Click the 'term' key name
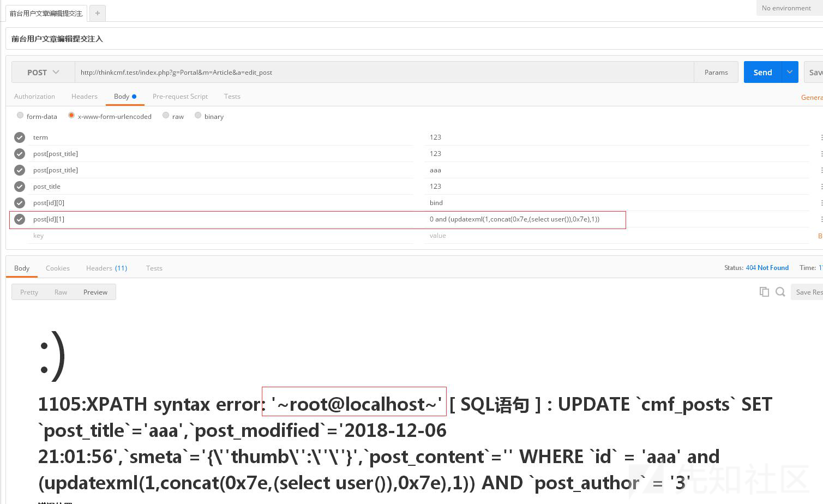Image resolution: width=823 pixels, height=504 pixels. (x=40, y=137)
